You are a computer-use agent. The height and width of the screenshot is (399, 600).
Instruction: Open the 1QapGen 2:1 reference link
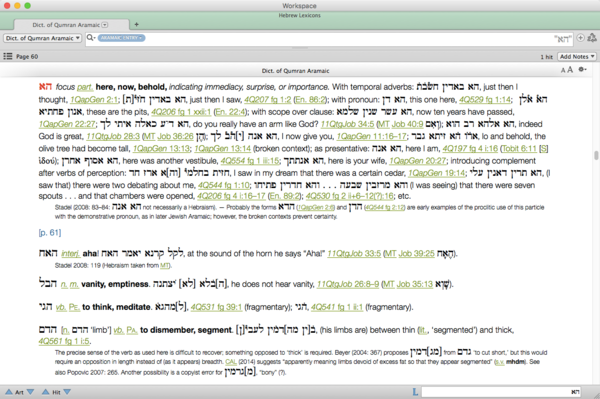[x=94, y=99]
